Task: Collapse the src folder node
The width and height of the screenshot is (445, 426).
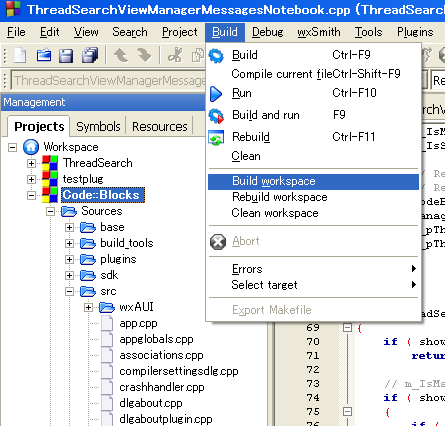Action: click(x=69, y=291)
